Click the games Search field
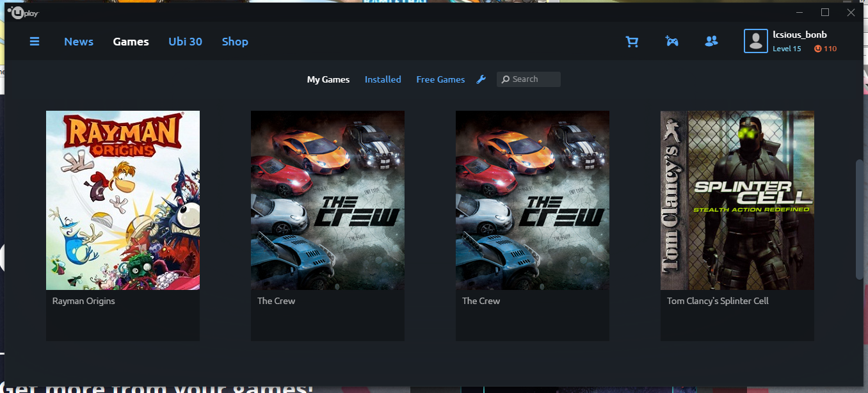Image resolution: width=868 pixels, height=393 pixels. click(x=529, y=79)
